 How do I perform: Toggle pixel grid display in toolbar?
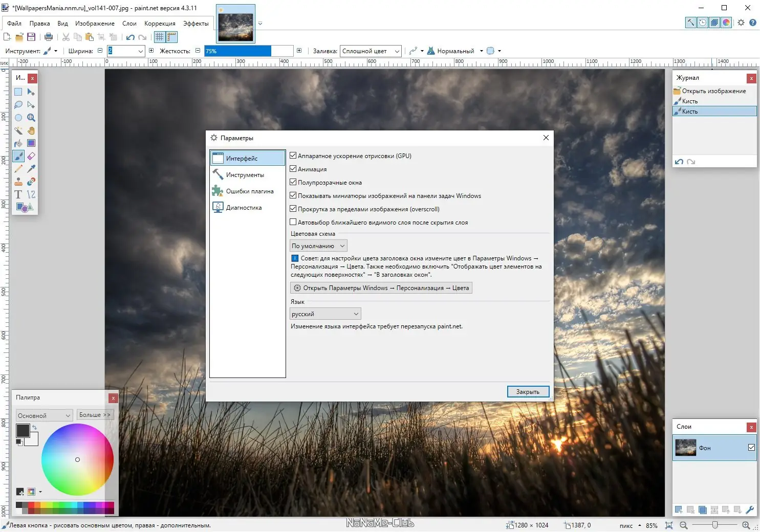coord(160,37)
